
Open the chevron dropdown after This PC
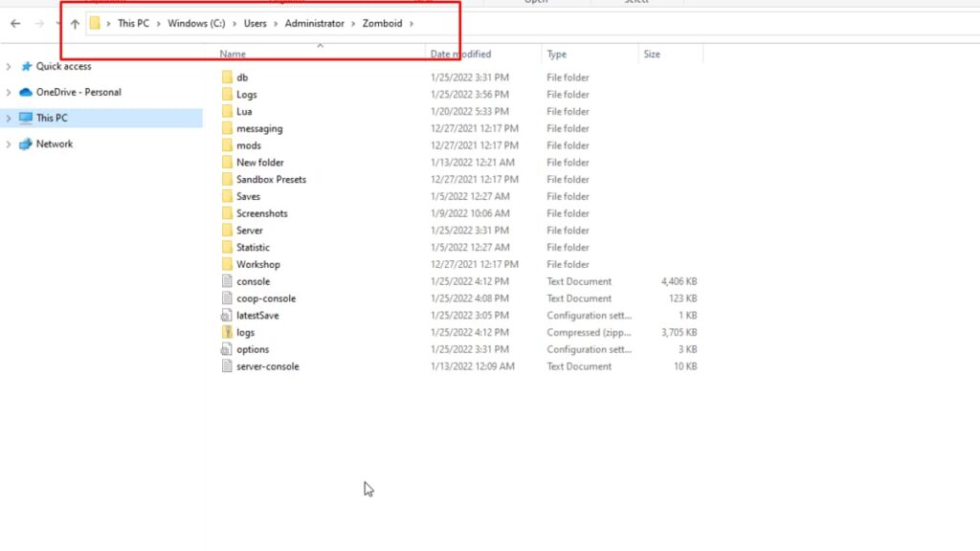158,24
